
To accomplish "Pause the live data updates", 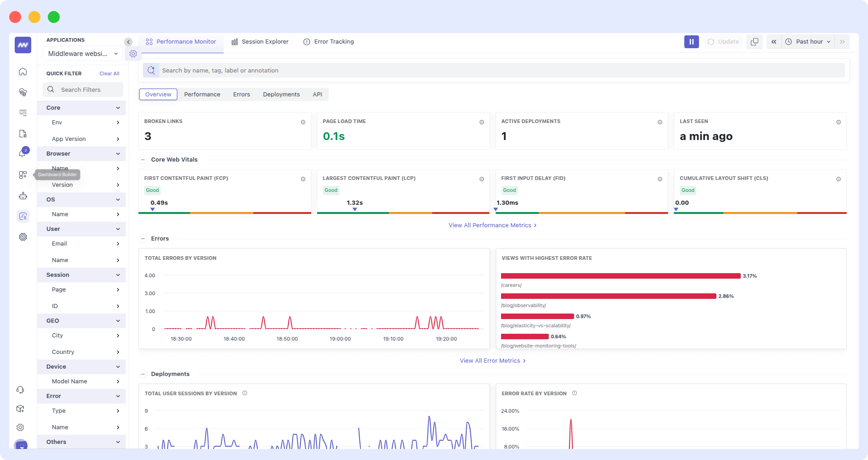I will tap(691, 41).
